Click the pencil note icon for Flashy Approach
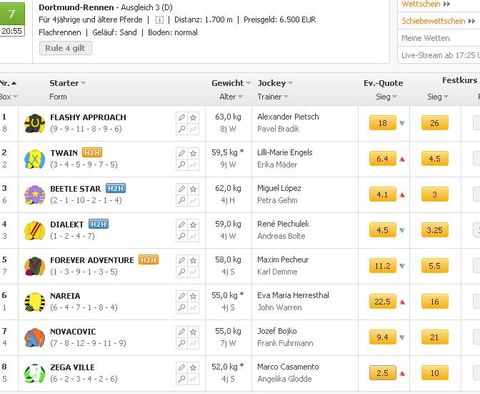The height and width of the screenshot is (394, 480). [182, 117]
